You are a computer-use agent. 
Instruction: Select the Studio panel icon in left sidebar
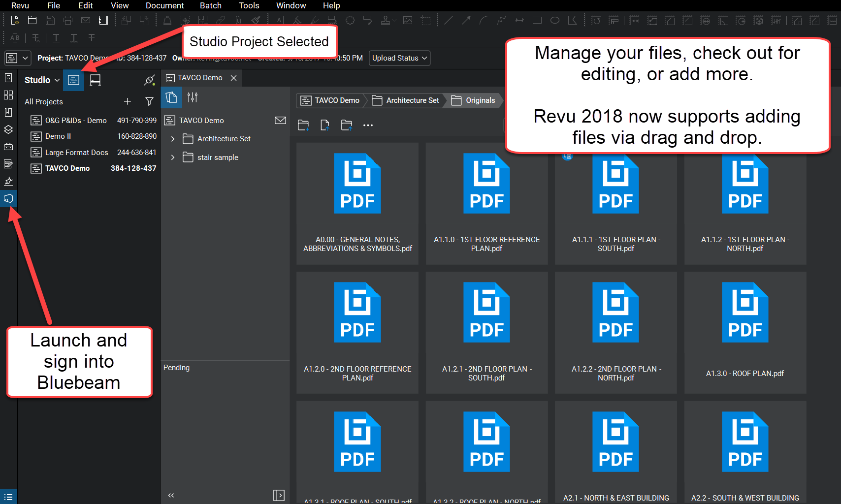8,198
